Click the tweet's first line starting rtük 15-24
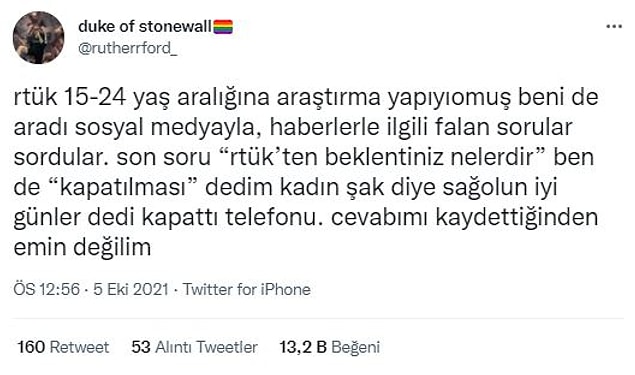 pos(306,98)
